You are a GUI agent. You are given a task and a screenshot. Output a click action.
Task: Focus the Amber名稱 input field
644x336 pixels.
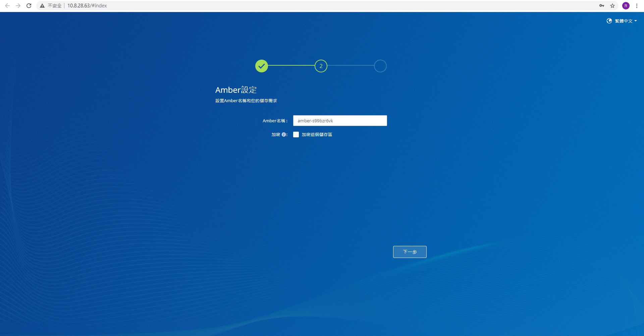pos(340,121)
